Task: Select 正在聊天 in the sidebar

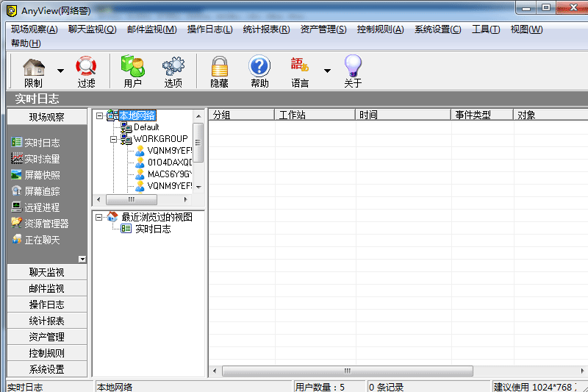Action: tap(36, 239)
